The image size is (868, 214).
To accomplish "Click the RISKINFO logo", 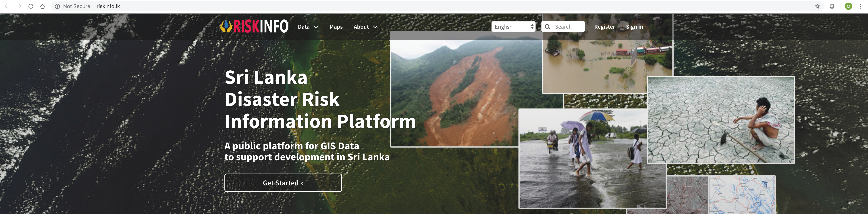I will (x=254, y=26).
